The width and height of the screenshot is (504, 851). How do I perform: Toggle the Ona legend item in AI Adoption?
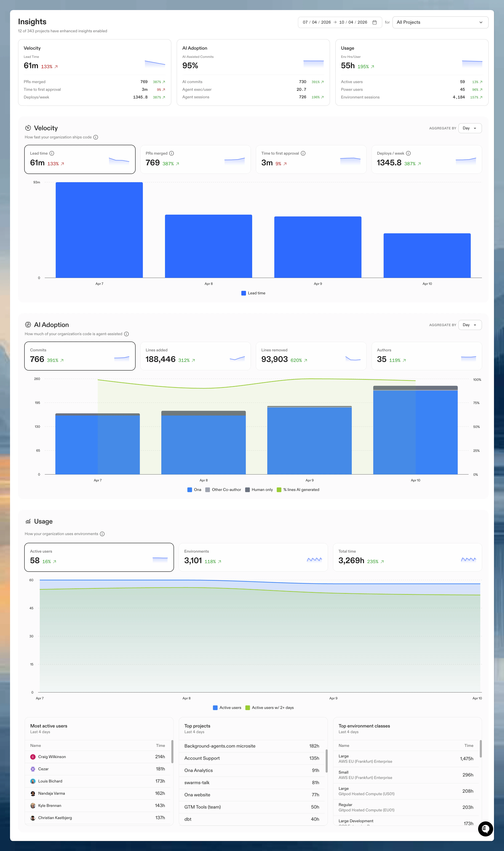[195, 490]
